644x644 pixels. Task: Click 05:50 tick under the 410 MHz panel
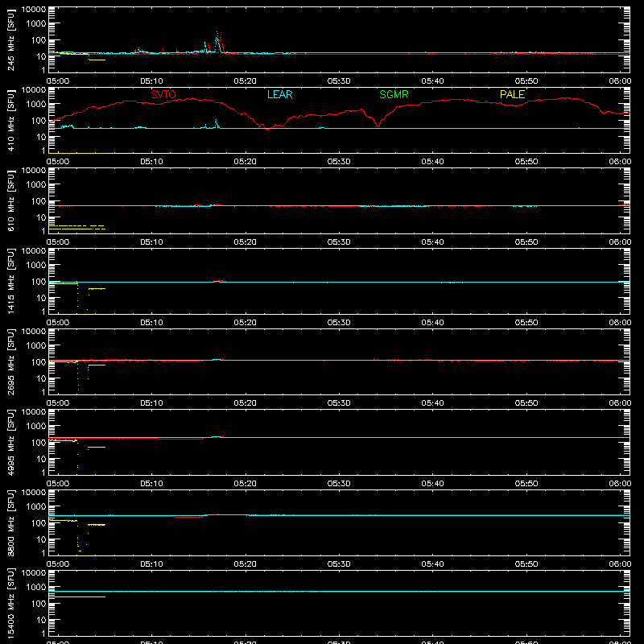tap(526, 162)
